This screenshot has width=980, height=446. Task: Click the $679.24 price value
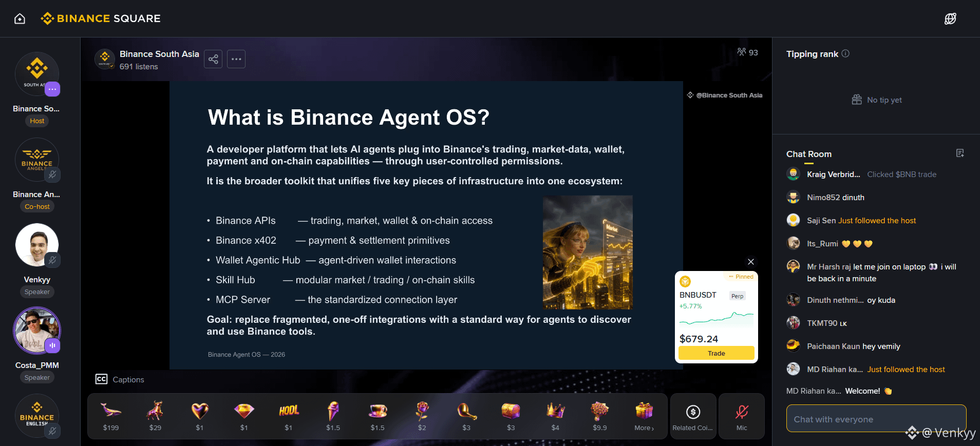699,339
